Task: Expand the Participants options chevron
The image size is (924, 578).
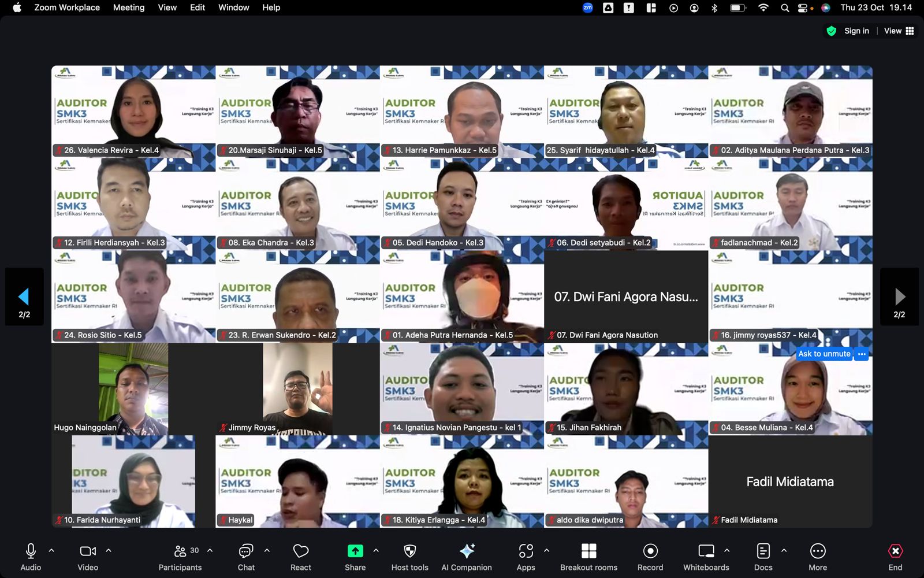Action: (x=210, y=551)
